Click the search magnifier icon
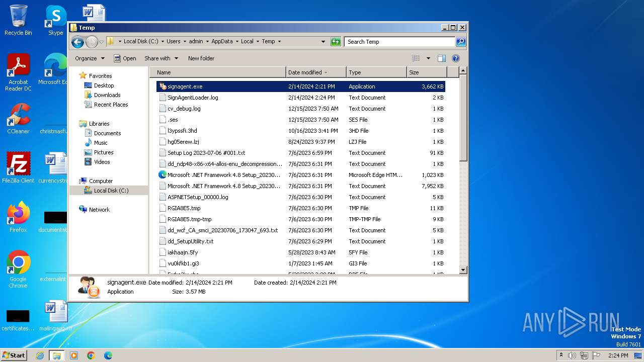Screen dimensions: 644x362 [461, 42]
